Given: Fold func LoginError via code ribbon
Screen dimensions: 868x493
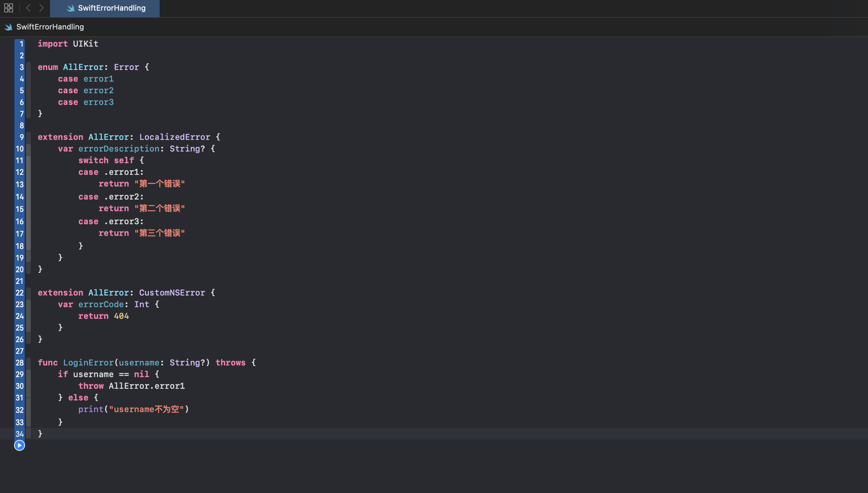Looking at the screenshot, I should (29, 363).
